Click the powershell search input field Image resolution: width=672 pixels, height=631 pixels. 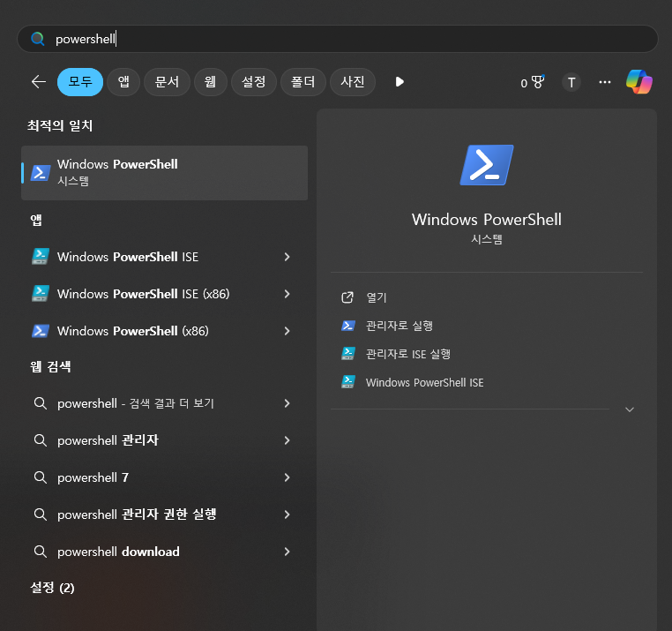click(x=337, y=39)
